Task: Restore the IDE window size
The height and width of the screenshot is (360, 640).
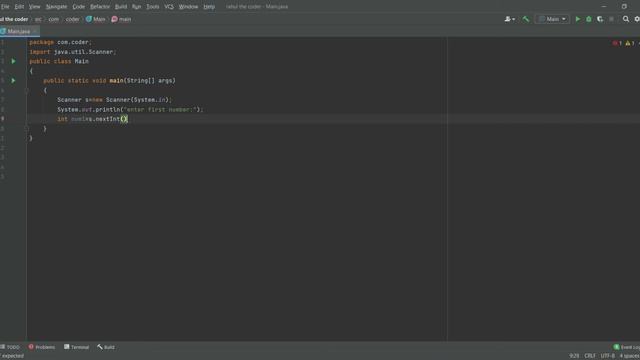Action: pyautogui.click(x=624, y=7)
